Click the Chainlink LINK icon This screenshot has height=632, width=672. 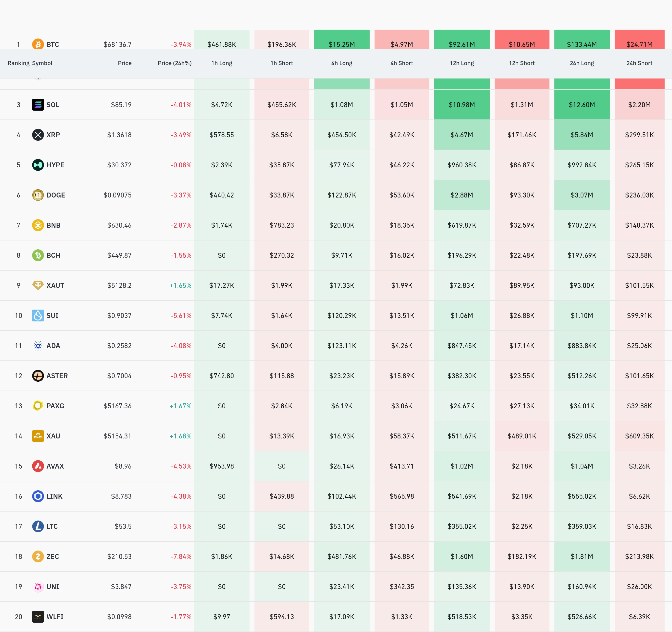[38, 496]
